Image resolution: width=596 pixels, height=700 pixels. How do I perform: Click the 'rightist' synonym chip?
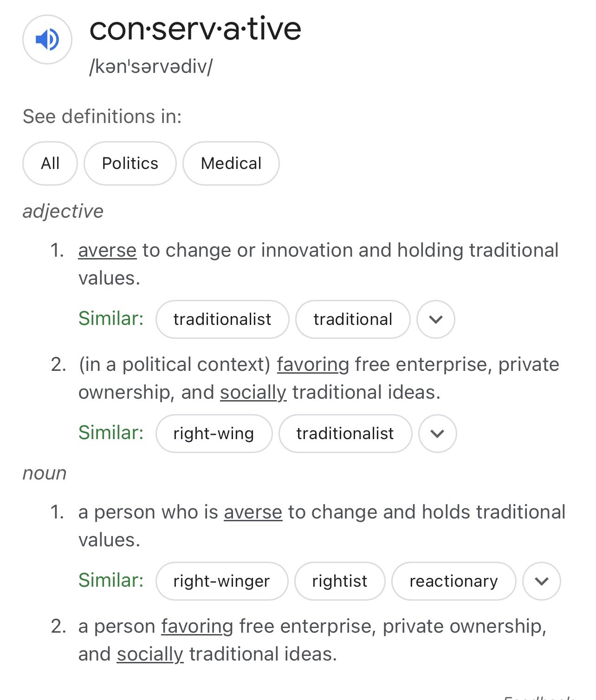point(340,581)
